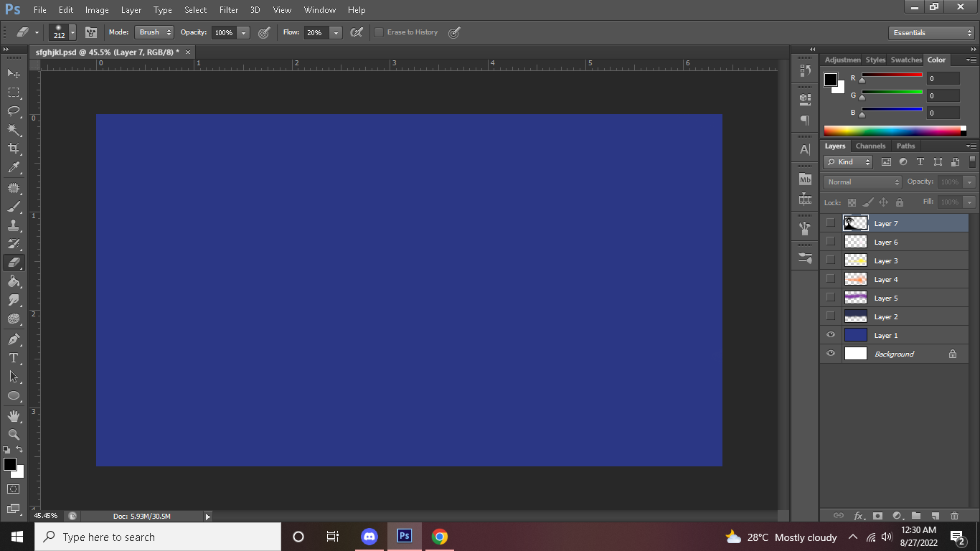Screen dimensions: 980x551
Task: Select the Eraser tool in the toolbox
Action: click(x=14, y=263)
